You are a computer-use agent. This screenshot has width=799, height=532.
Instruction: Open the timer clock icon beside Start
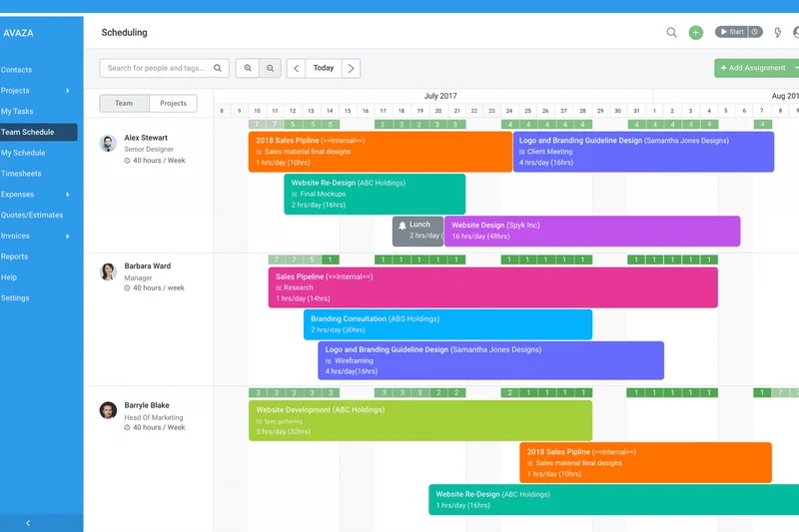coord(755,32)
